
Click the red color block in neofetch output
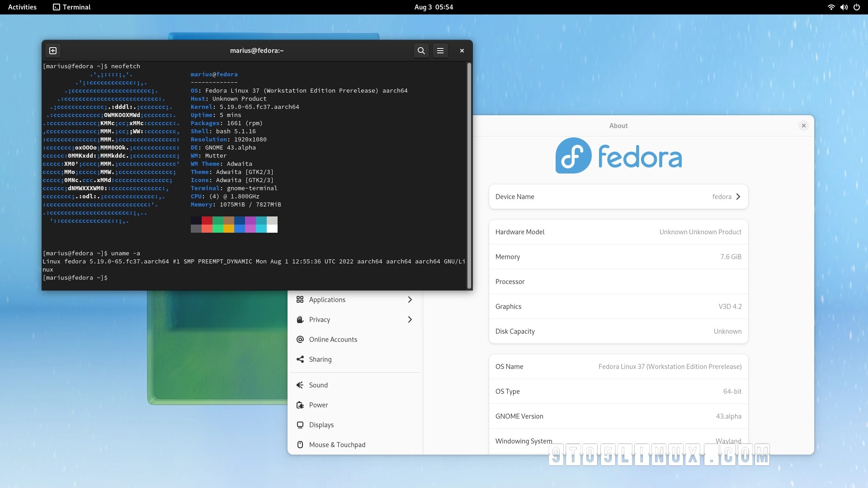coord(207,221)
